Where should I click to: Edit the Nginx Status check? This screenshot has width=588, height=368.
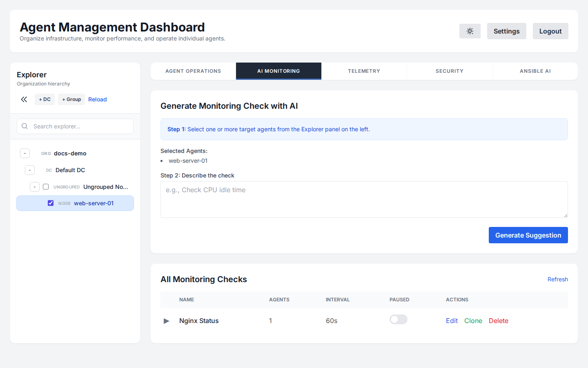pos(452,321)
